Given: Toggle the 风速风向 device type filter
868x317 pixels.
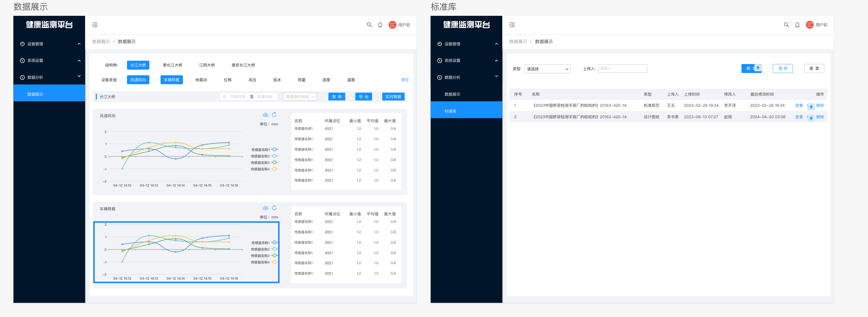Looking at the screenshot, I should click(x=138, y=80).
